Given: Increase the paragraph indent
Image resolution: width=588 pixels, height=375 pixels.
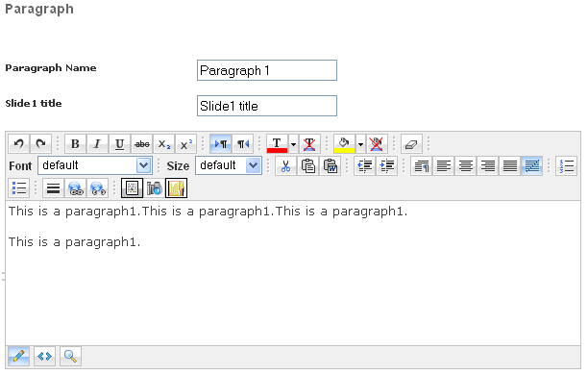Looking at the screenshot, I should coord(386,165).
